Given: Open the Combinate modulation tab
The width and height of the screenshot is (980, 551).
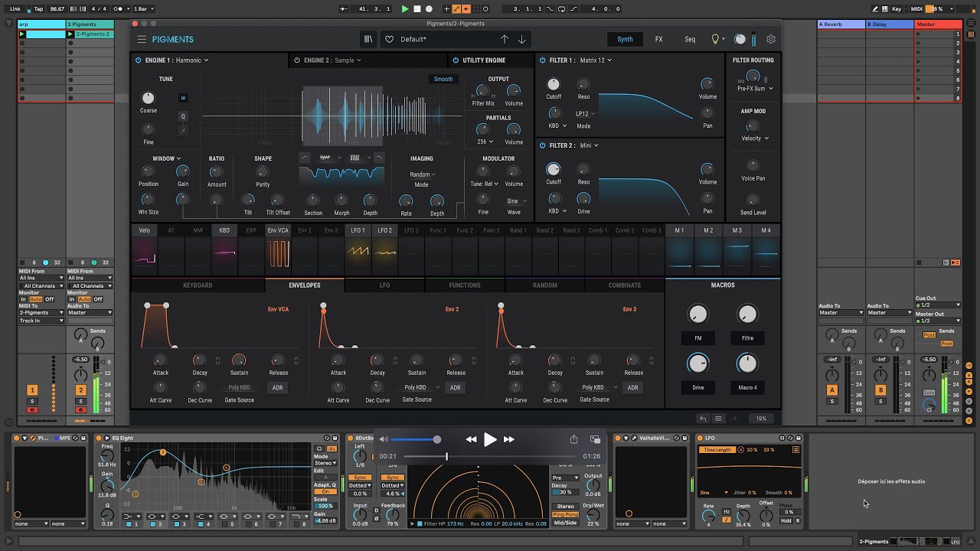Looking at the screenshot, I should (625, 285).
